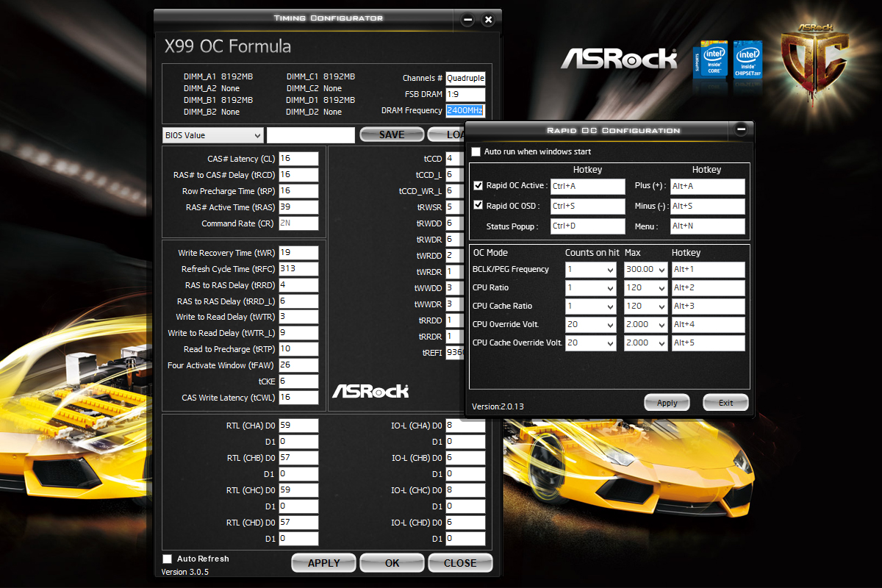
Task: Click the large ASRock brand logo
Action: pos(619,59)
